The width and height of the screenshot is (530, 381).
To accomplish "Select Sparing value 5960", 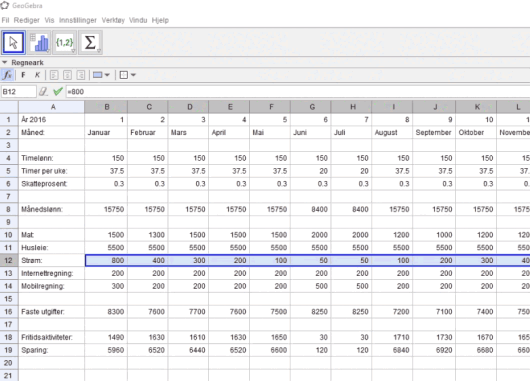I will (x=106, y=350).
